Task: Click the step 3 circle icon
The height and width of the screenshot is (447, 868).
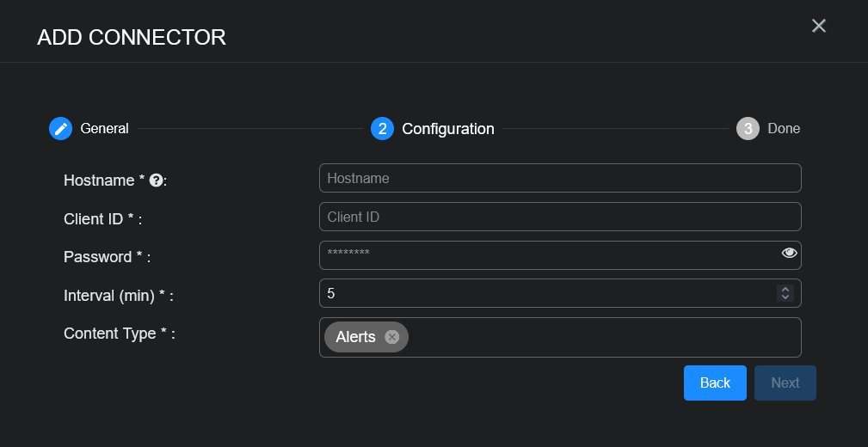Action: [748, 129]
